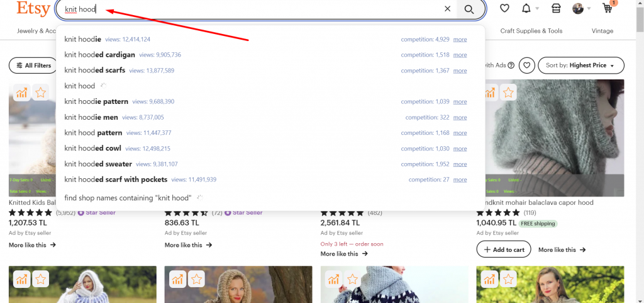Toggle star on handknit mohair balaclava listing

[x=508, y=93]
